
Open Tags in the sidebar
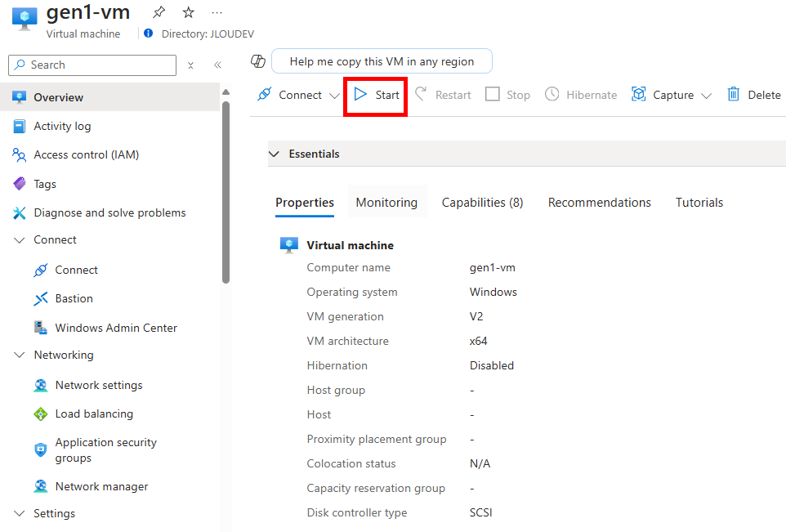(x=45, y=184)
